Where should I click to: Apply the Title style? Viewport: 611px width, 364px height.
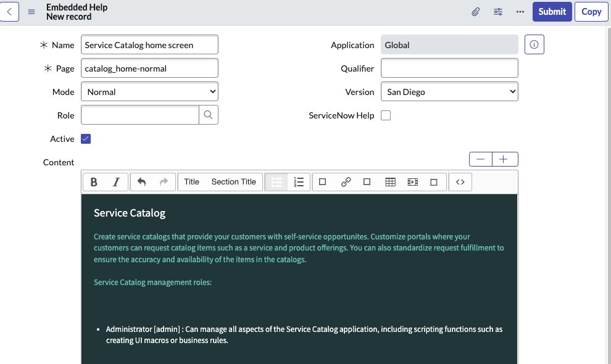point(191,182)
